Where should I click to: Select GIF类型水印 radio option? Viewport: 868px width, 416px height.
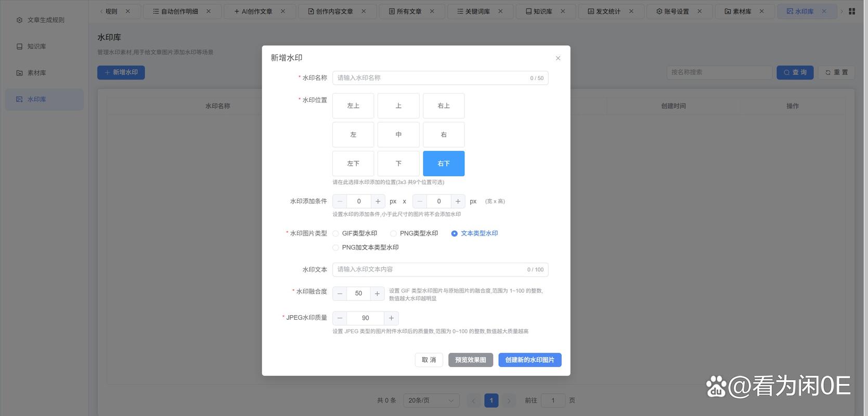(355, 233)
